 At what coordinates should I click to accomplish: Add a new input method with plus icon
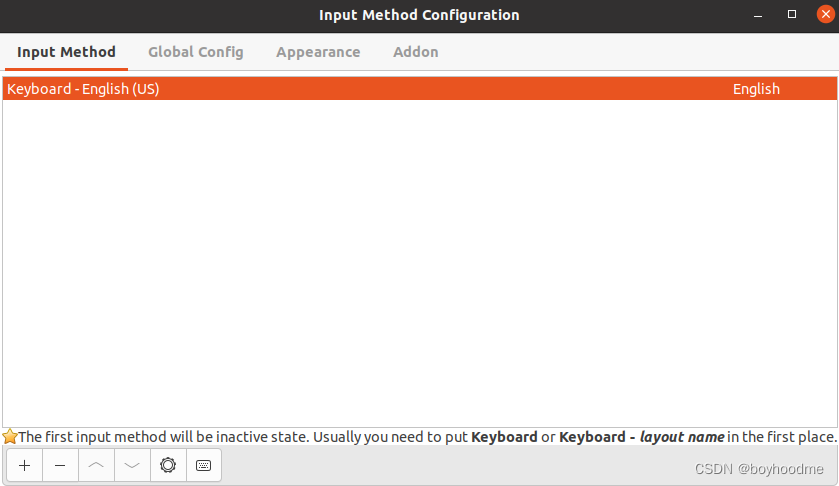[x=25, y=466]
